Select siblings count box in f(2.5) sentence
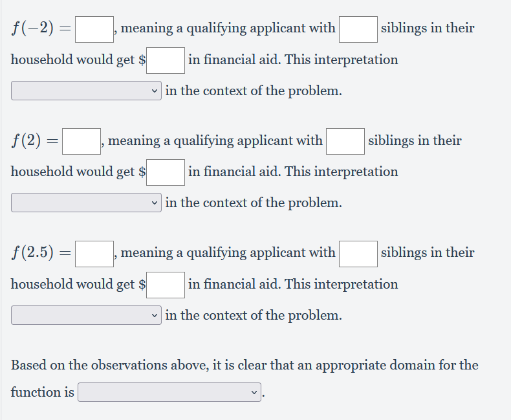This screenshot has width=511, height=420. 358,254
